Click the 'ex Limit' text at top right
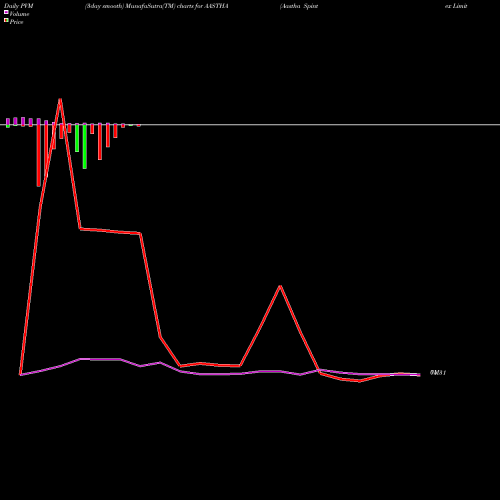The width and height of the screenshot is (500, 500). (456, 6)
